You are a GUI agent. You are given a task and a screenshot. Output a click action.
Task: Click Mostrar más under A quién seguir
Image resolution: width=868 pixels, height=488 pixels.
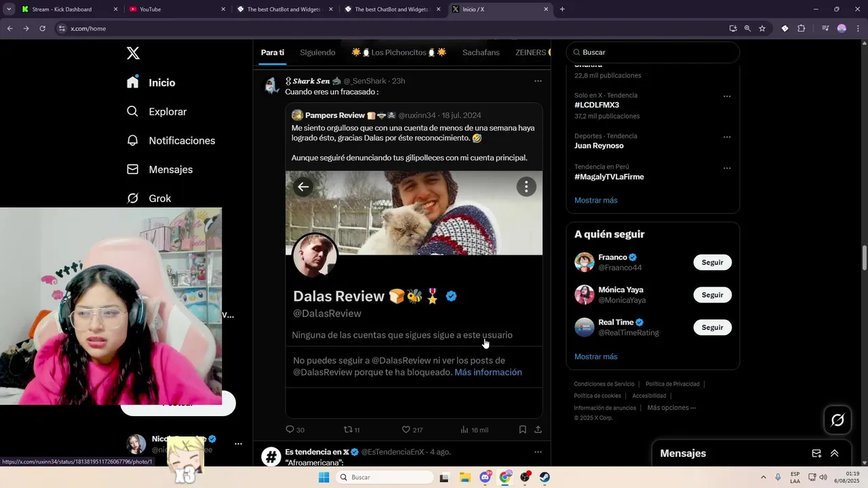pyautogui.click(x=596, y=357)
